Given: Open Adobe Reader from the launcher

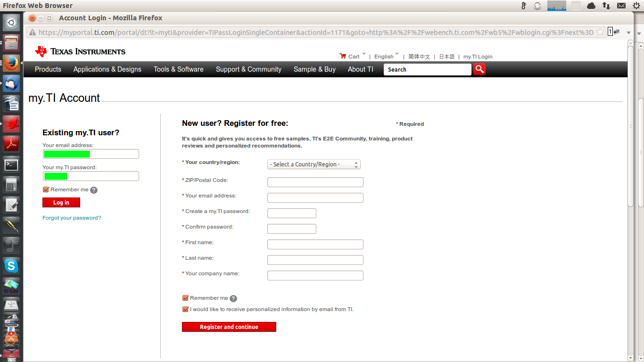Looking at the screenshot, I should (x=11, y=144).
